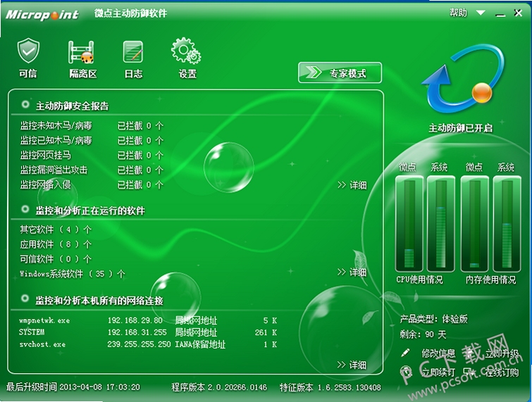Click the 微点 memory usage bar

pos(475,224)
